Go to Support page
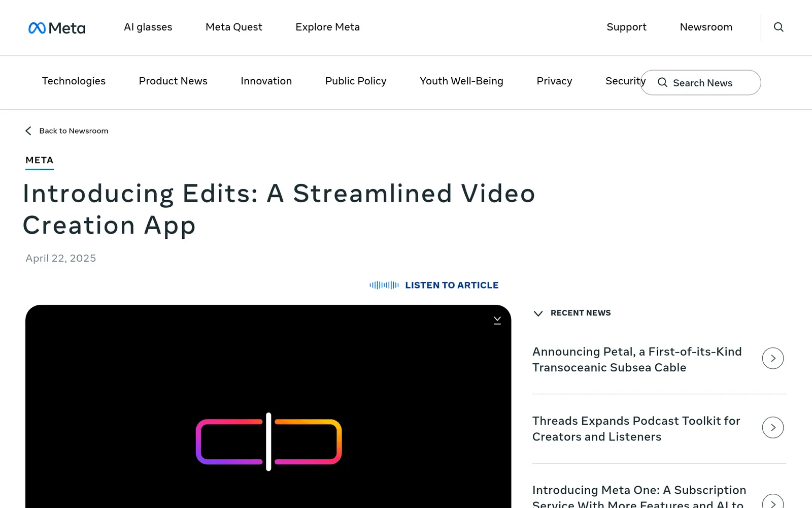The width and height of the screenshot is (812, 508). click(x=627, y=27)
